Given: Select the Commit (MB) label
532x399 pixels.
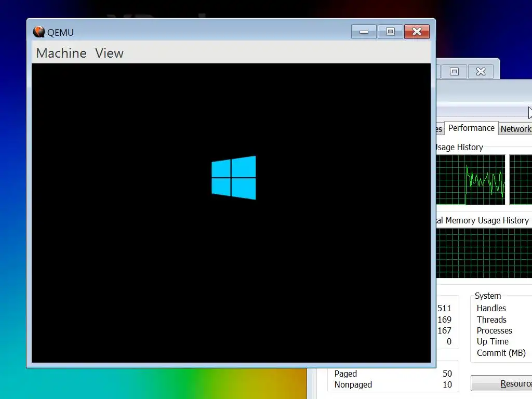Looking at the screenshot, I should point(501,353).
